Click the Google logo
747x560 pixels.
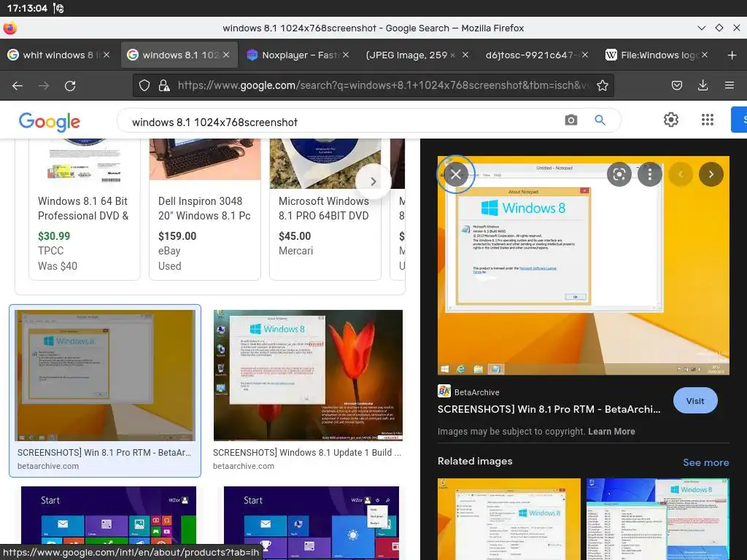[50, 122]
